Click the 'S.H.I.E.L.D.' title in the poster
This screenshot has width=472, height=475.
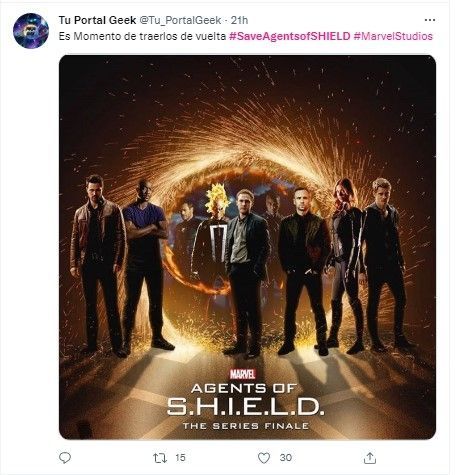click(x=246, y=406)
